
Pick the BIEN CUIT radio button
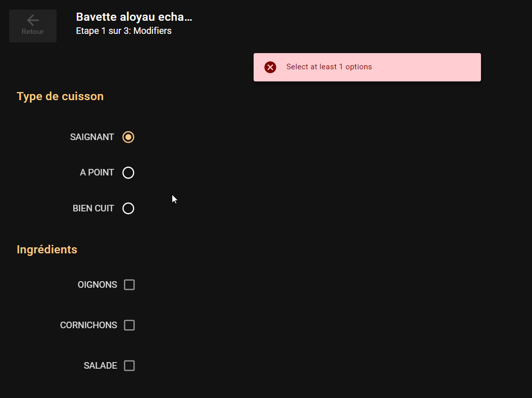click(x=128, y=208)
